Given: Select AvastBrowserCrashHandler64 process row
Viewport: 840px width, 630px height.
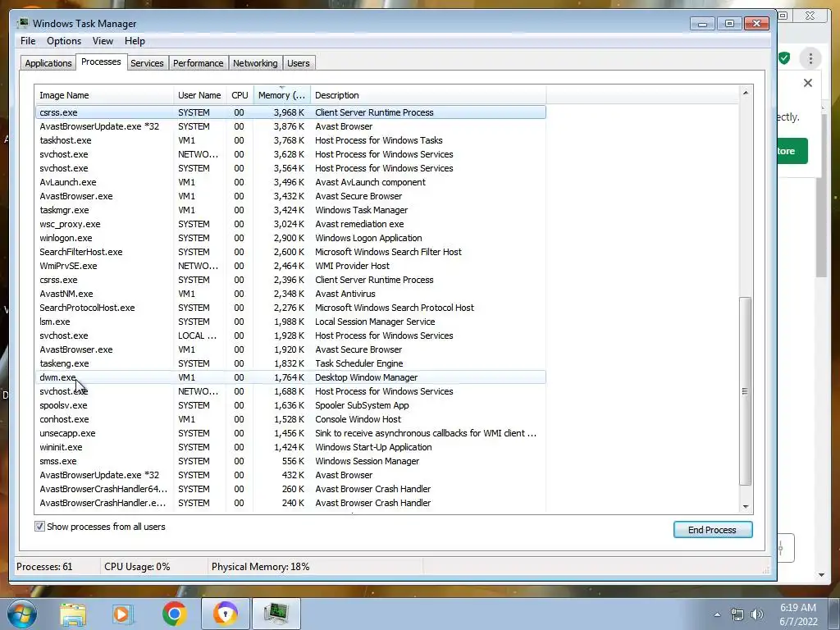Looking at the screenshot, I should pos(290,489).
